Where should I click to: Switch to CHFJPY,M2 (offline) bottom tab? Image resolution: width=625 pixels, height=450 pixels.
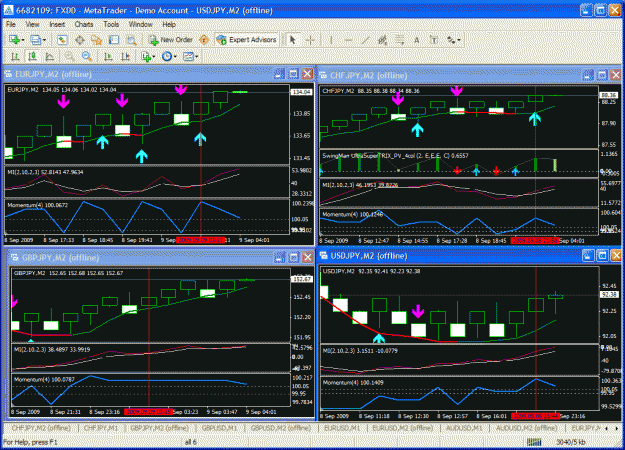41,428
